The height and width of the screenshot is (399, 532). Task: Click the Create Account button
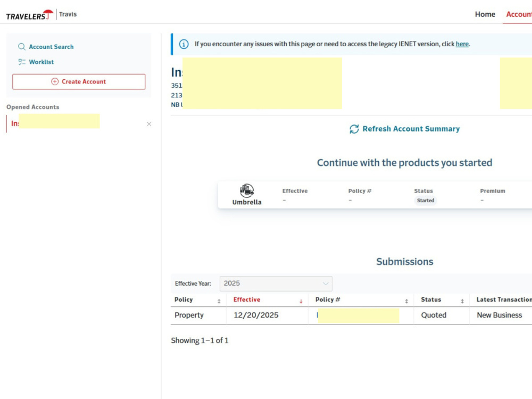79,82
